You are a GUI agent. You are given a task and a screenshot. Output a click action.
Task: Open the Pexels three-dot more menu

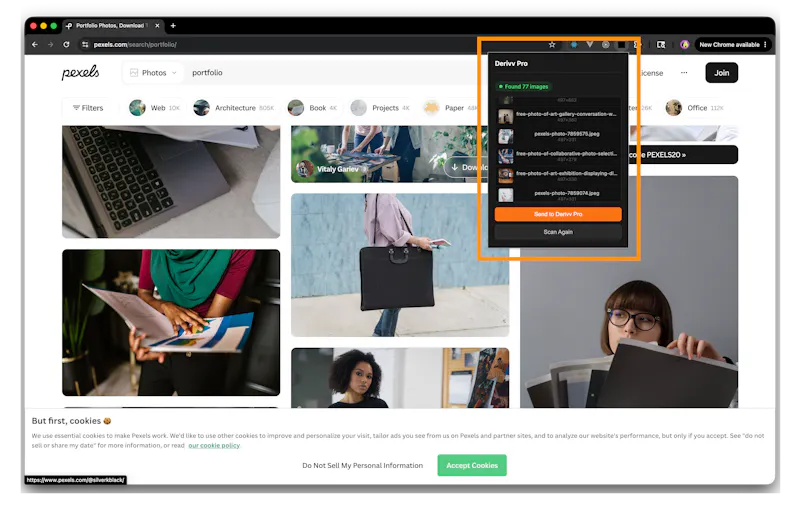click(684, 72)
